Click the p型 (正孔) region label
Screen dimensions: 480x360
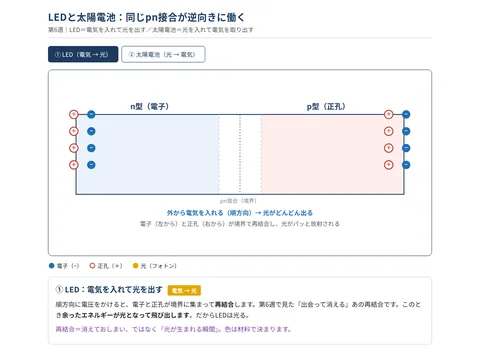click(x=326, y=107)
